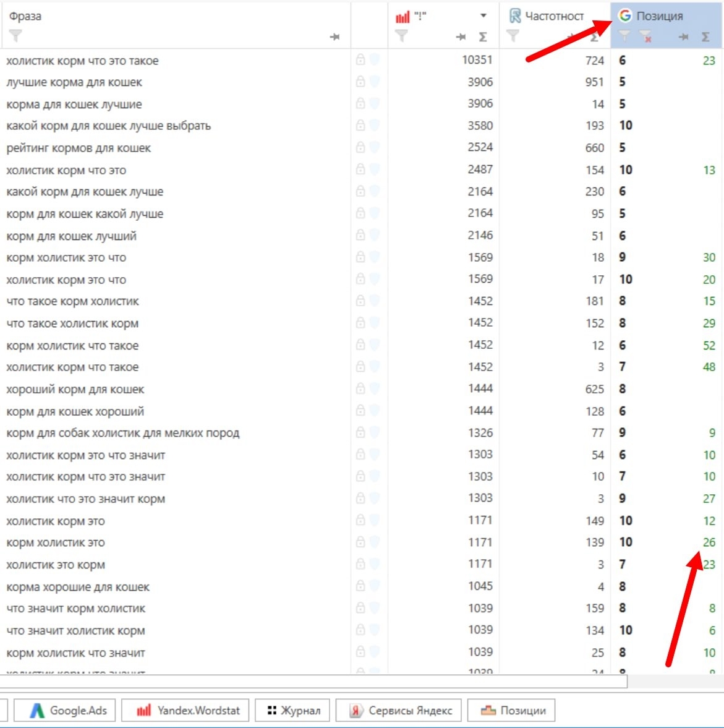The width and height of the screenshot is (724, 728).
Task: Toggle the lock for "лучшие корма для кошек"
Action: click(x=360, y=82)
